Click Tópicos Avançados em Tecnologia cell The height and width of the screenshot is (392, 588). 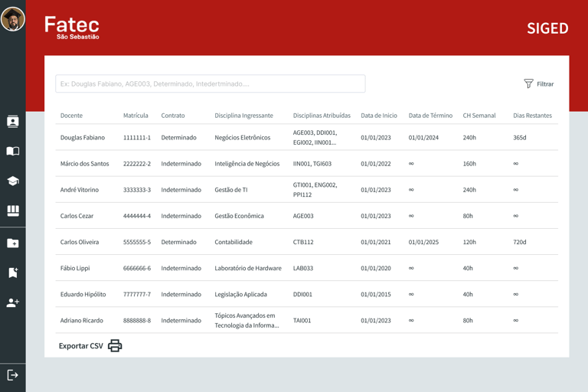(x=247, y=320)
